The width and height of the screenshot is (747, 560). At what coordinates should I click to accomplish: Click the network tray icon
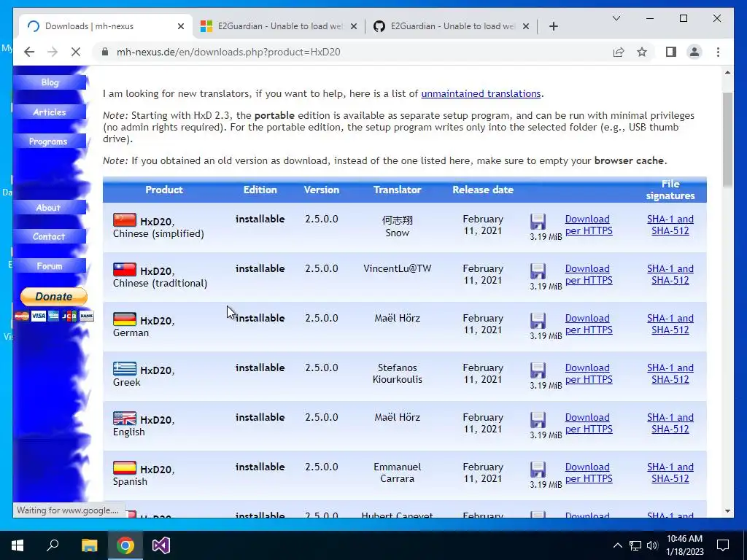coord(635,545)
